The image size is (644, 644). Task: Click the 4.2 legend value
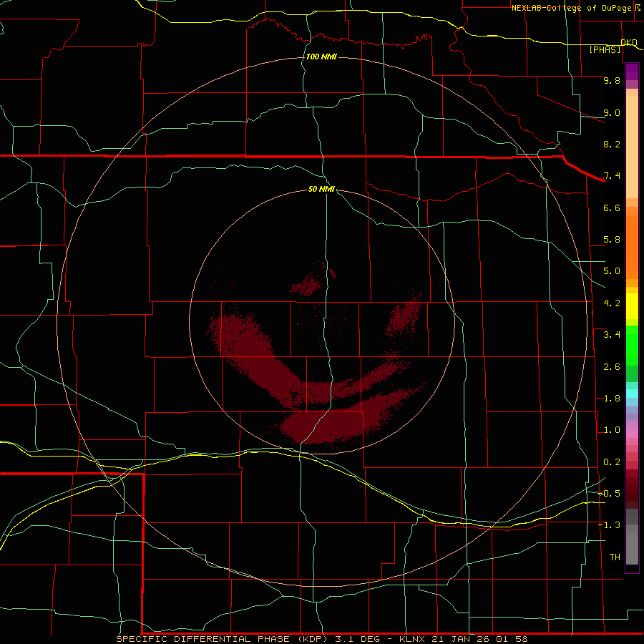pos(612,303)
